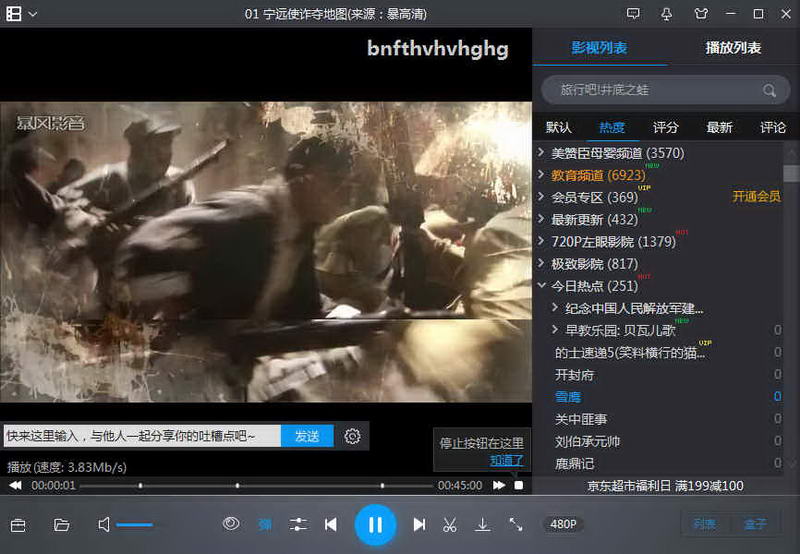
Task: Toggle the 列表 panel button
Action: [x=705, y=523]
